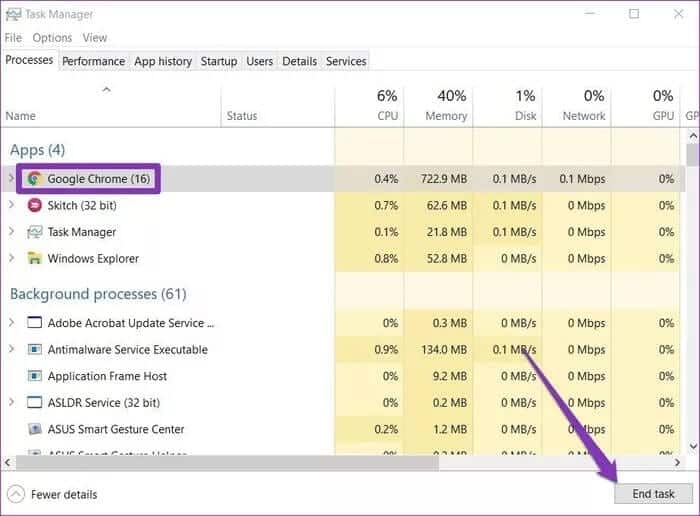Select the Processes tab
700x516 pixels.
coord(29,60)
